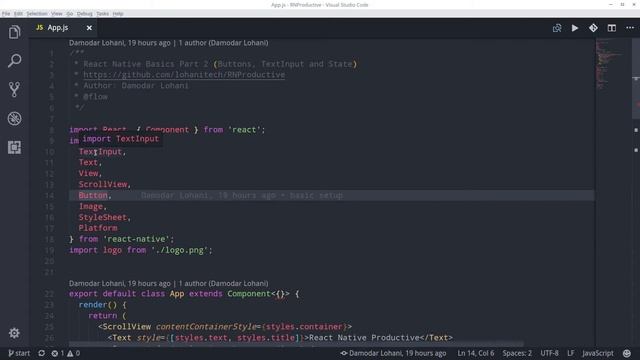Click the horizontal scrollbar at the editor bottom

pyautogui.click(x=296, y=344)
